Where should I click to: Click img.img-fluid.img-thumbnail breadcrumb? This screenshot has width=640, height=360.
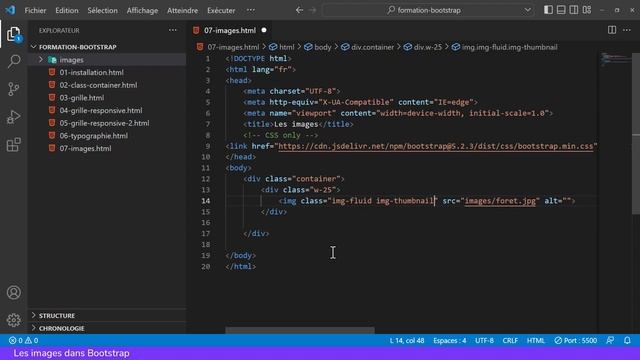[504, 47]
